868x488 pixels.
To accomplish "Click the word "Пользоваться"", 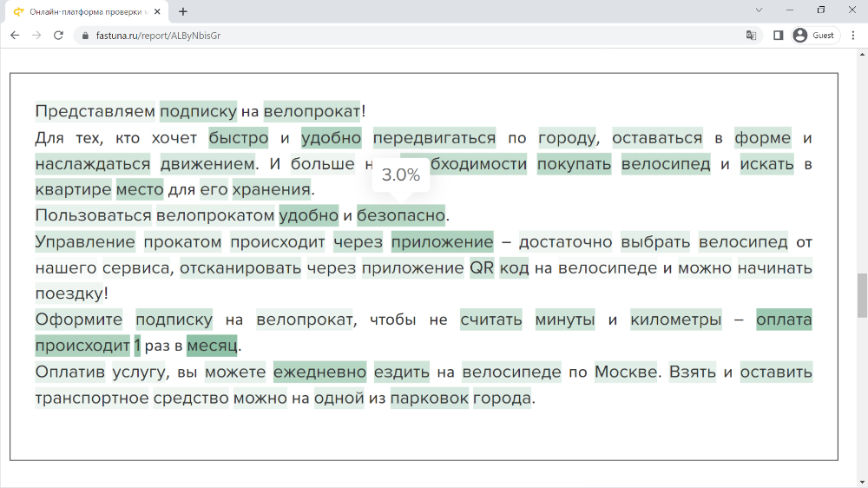I will coord(93,215).
